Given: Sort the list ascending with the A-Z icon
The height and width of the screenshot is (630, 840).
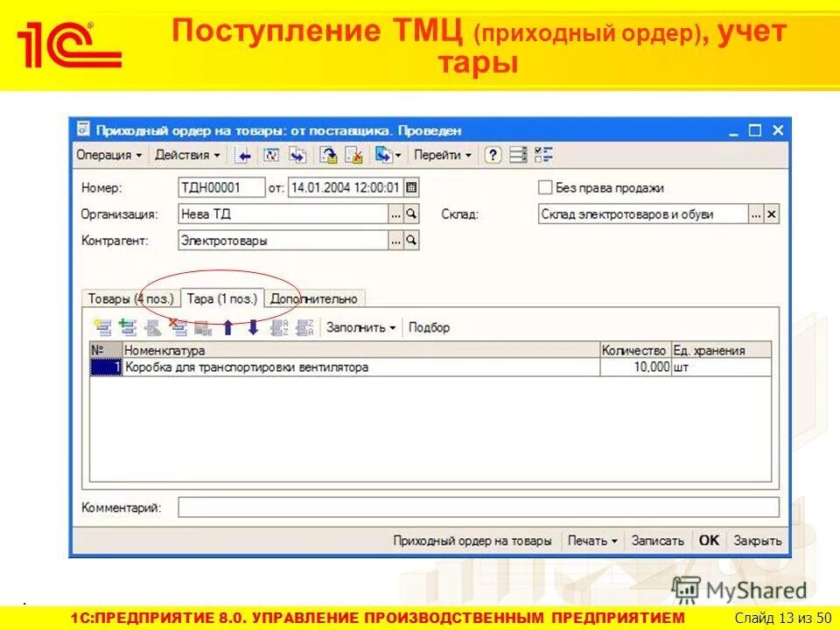Looking at the screenshot, I should point(278,329).
